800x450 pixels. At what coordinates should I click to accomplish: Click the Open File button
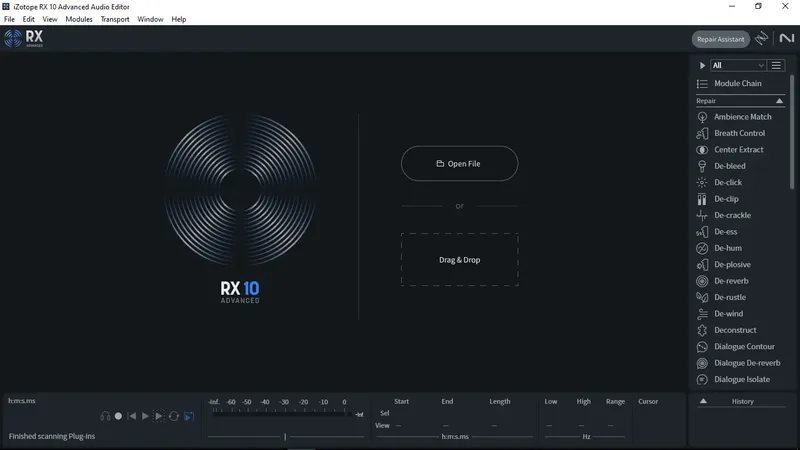click(x=459, y=164)
